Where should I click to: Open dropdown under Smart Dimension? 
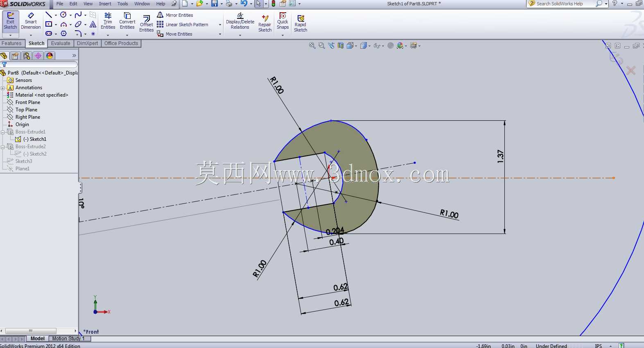(x=31, y=35)
